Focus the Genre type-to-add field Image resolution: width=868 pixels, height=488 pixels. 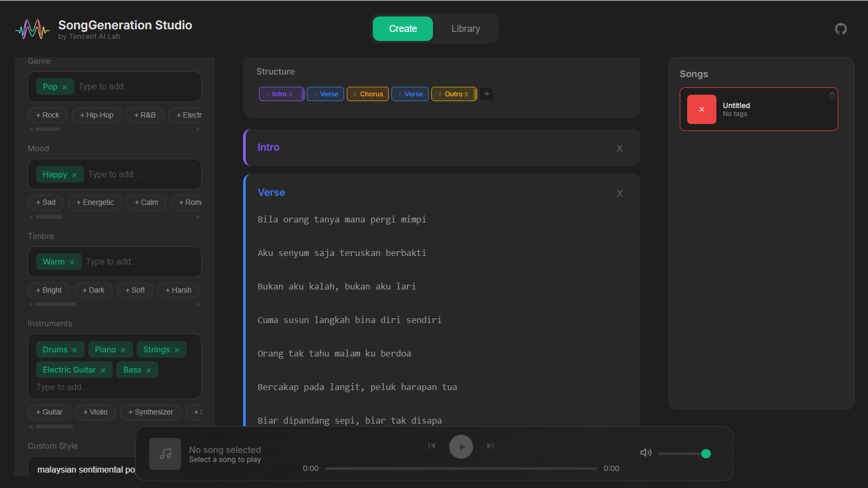click(x=136, y=87)
